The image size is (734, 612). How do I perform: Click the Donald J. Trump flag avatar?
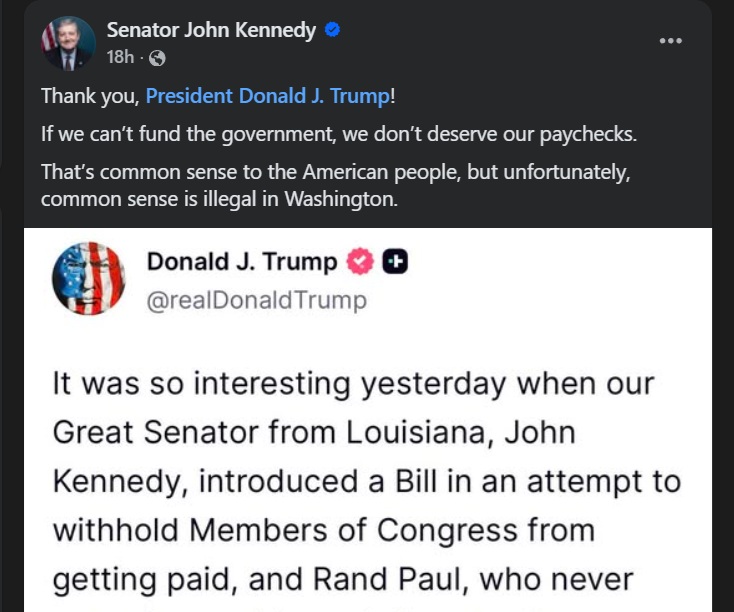(x=88, y=278)
